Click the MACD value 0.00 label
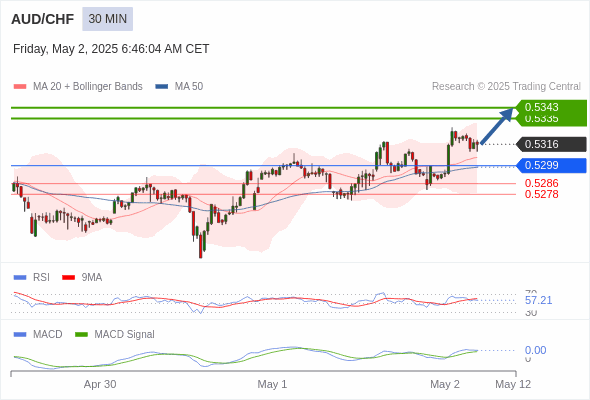Screen dimensions: 590x400 click(535, 350)
